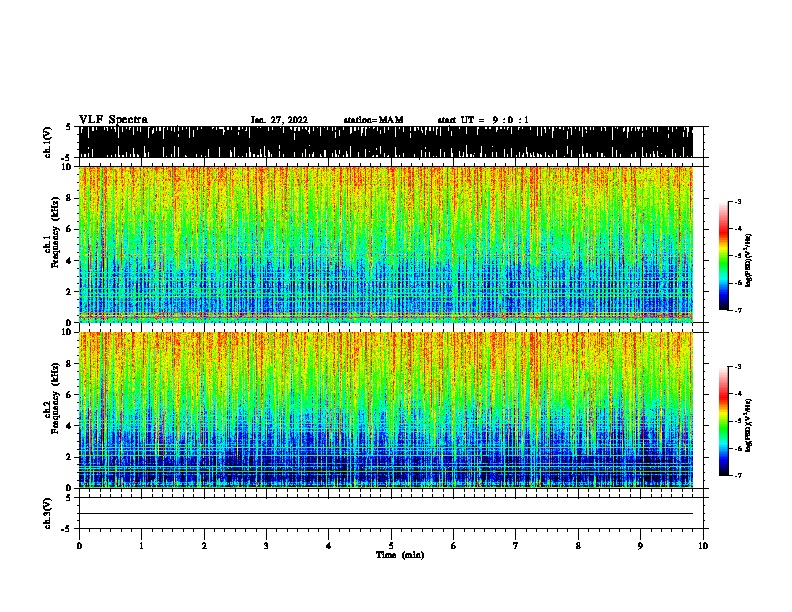
Task: Click the "8" kHz tick on ch.2 axis
Action: 69,364
